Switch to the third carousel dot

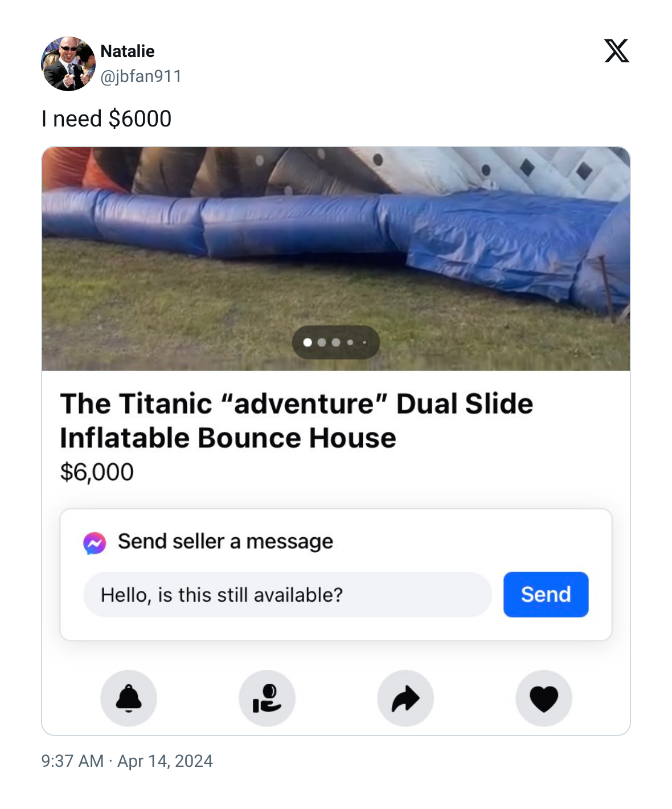tap(336, 342)
